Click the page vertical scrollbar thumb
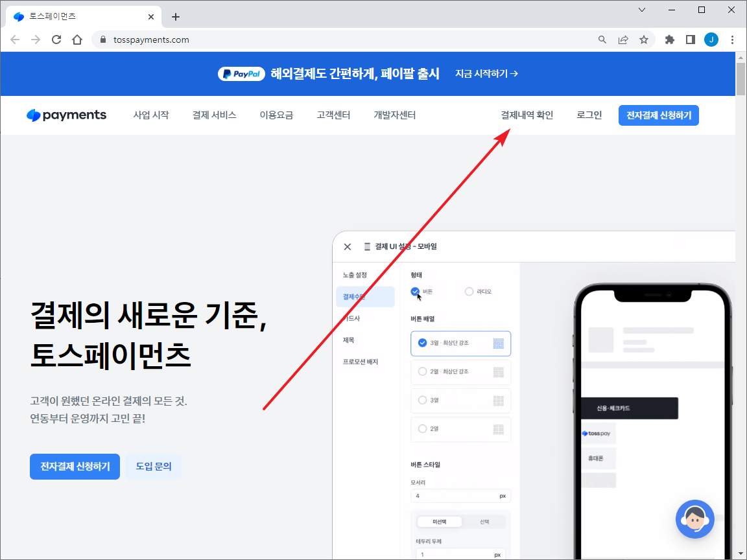The width and height of the screenshot is (747, 560). pos(741,79)
